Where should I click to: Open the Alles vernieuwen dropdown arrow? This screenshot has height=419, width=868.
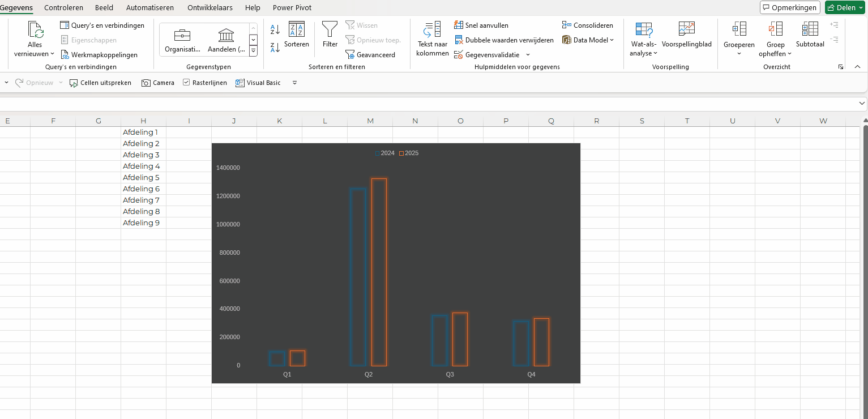pyautogui.click(x=52, y=54)
